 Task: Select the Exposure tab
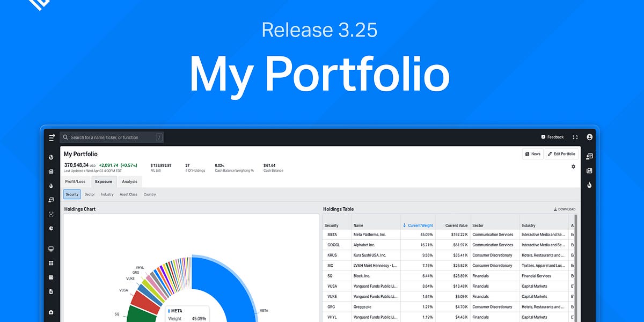point(104,181)
